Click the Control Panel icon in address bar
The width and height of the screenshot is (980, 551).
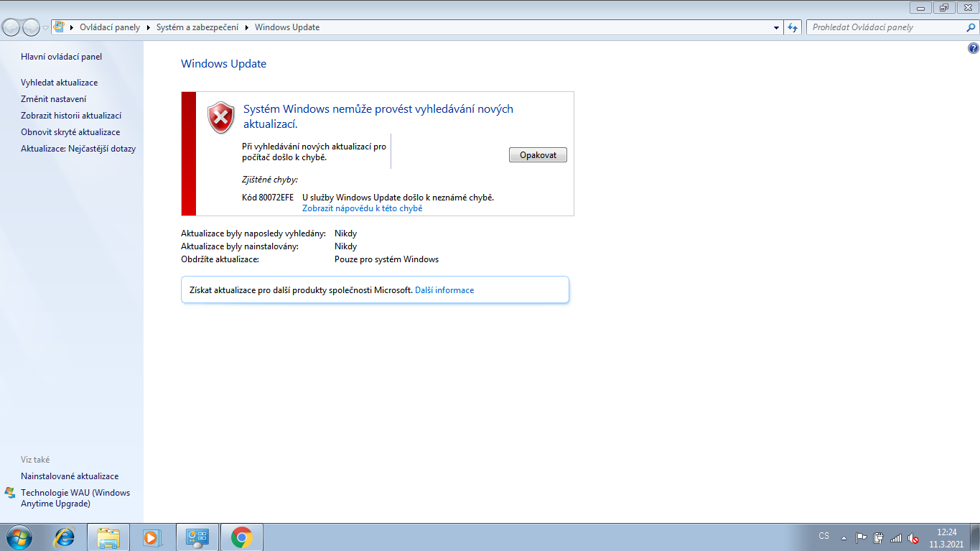[59, 27]
